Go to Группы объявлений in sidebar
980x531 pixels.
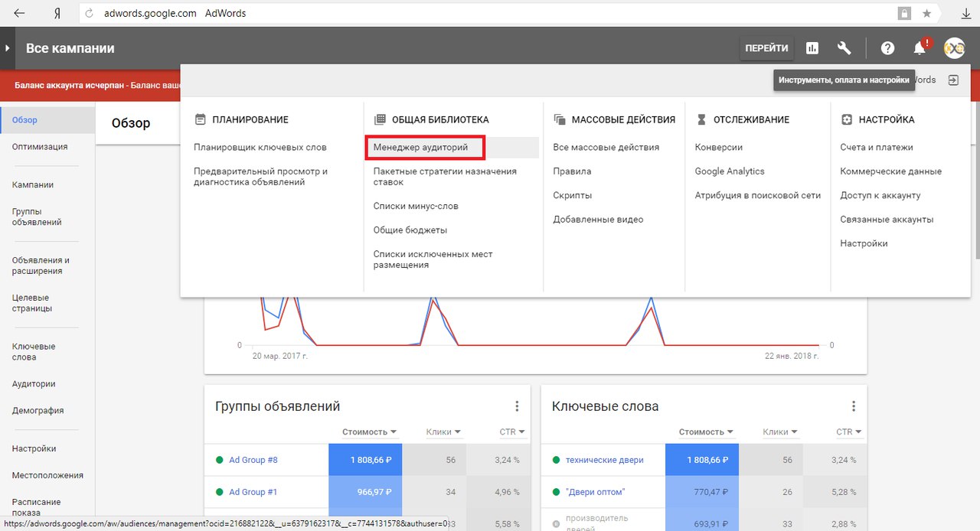[37, 217]
